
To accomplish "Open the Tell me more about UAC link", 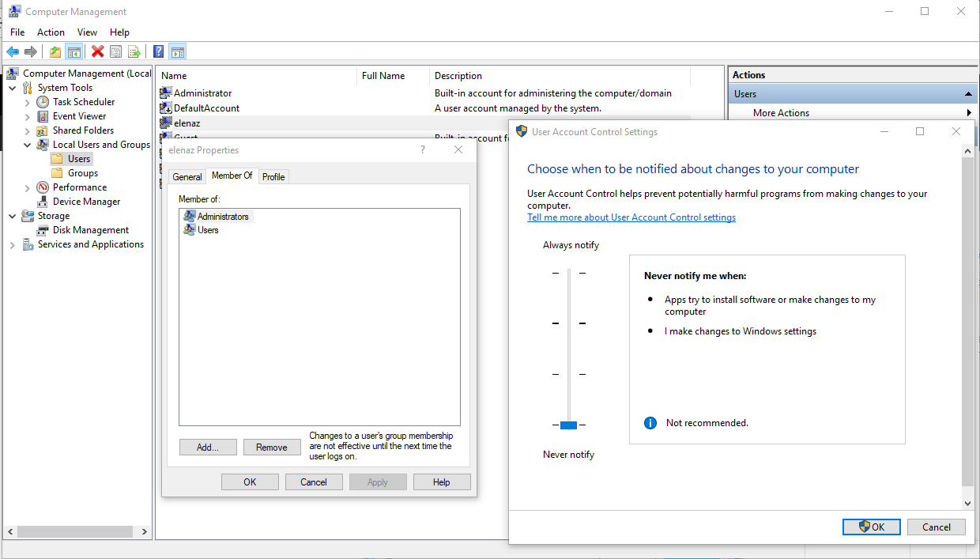I will [631, 217].
